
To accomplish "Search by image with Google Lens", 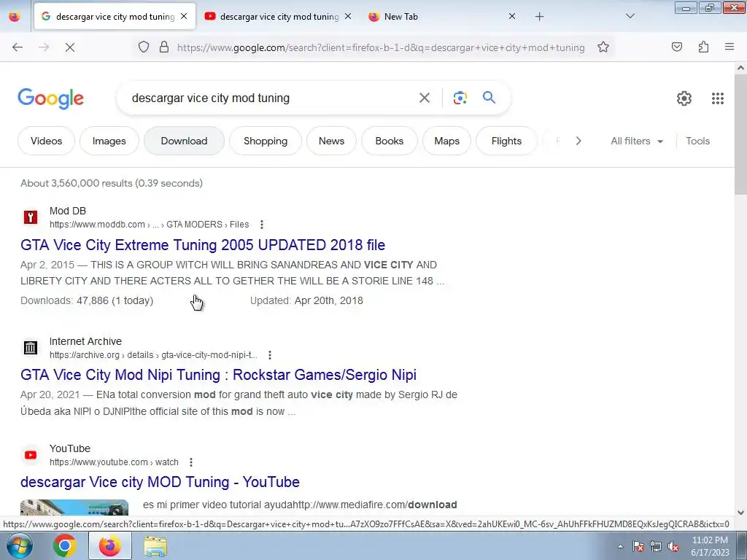I will pyautogui.click(x=460, y=98).
